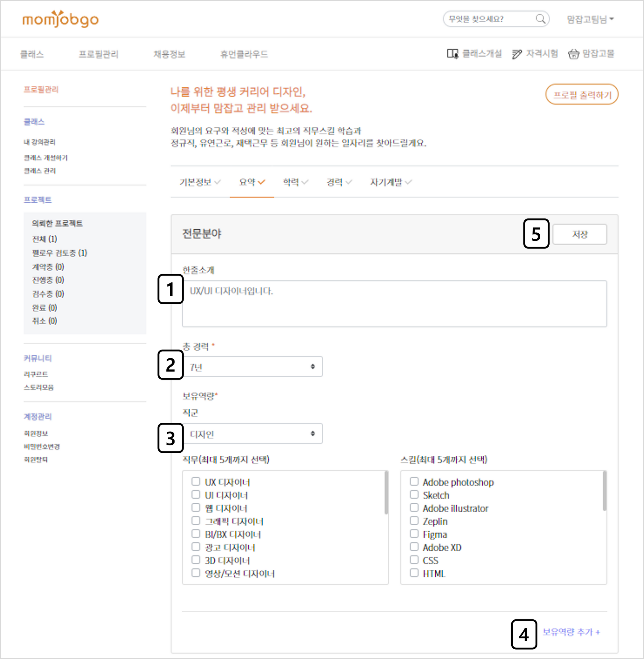The image size is (644, 659).
Task: Click the 한줄소개 text area
Action: (x=394, y=303)
